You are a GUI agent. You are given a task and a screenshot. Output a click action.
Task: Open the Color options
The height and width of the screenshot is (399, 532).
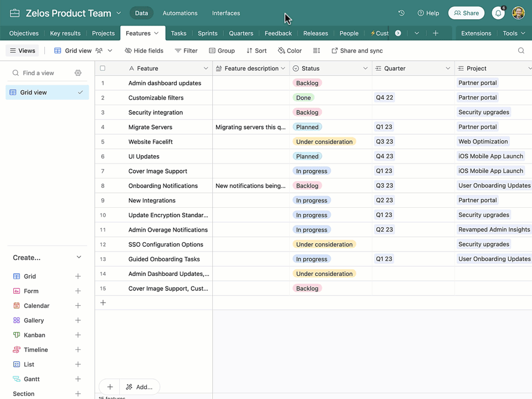tap(289, 50)
